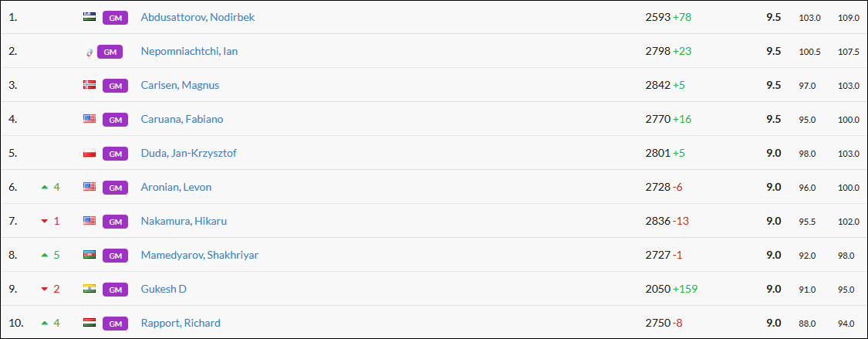868x339 pixels.
Task: Click USA flag next to Caruana
Action: point(90,119)
